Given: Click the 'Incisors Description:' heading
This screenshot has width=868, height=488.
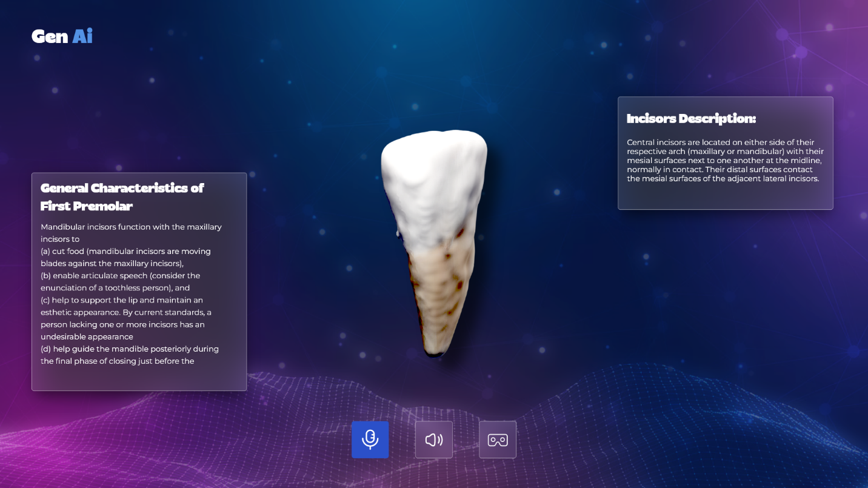Looking at the screenshot, I should [x=691, y=118].
